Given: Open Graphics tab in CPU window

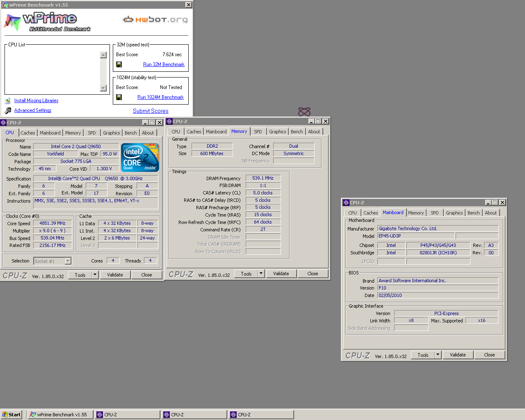Looking at the screenshot, I should 112,133.
